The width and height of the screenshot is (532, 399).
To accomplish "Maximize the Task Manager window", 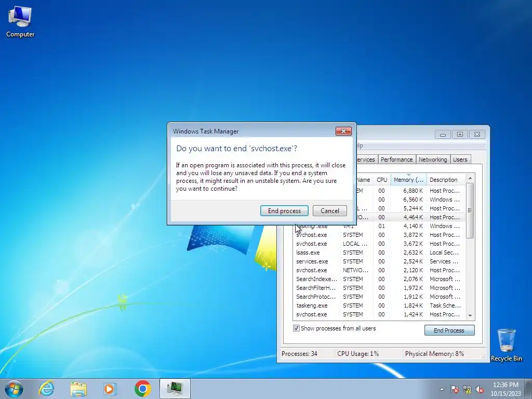I will (460, 135).
